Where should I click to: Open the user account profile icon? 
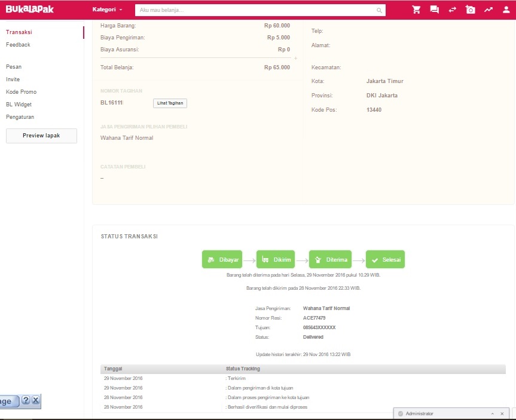(506, 10)
